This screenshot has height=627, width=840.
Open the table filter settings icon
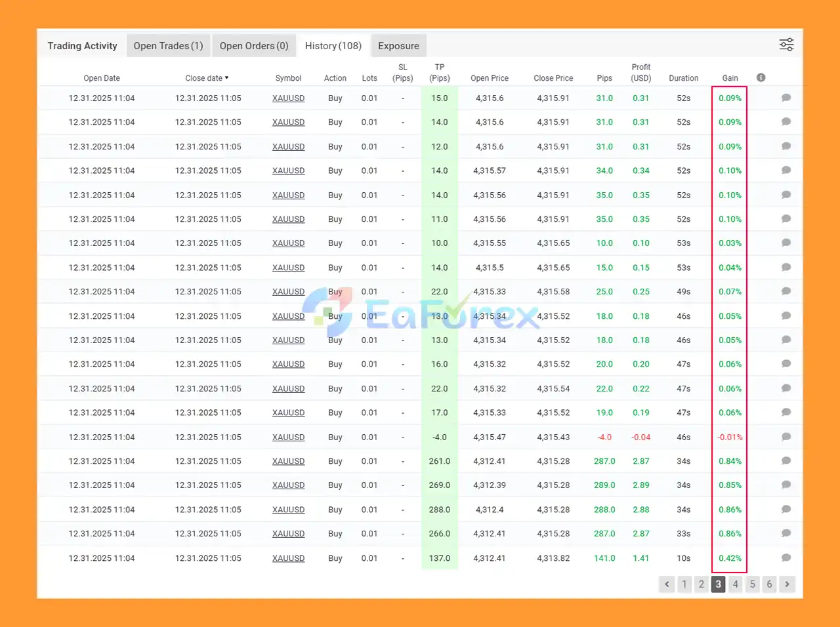coord(786,45)
